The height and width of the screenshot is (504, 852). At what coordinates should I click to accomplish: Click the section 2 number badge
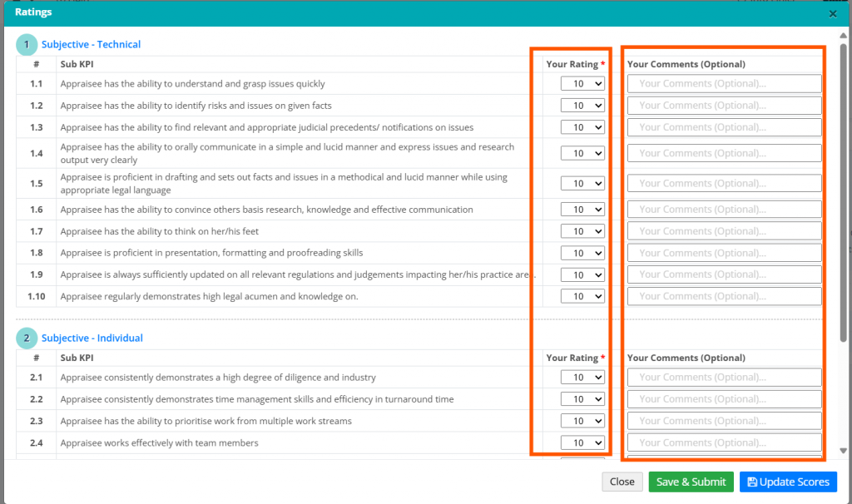coord(27,338)
